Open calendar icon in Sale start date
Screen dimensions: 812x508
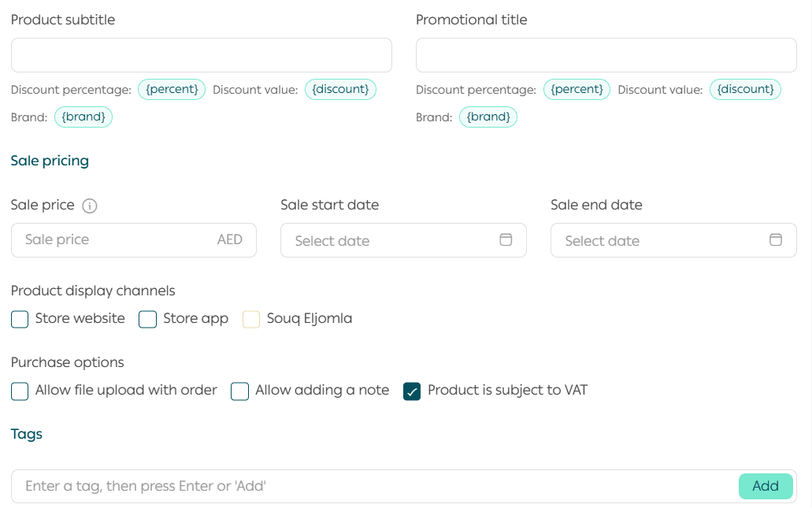pyautogui.click(x=506, y=240)
